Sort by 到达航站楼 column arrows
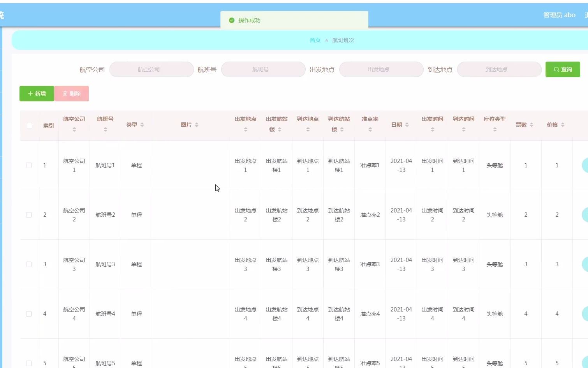Viewport: 588px width, 368px height. pos(342,129)
